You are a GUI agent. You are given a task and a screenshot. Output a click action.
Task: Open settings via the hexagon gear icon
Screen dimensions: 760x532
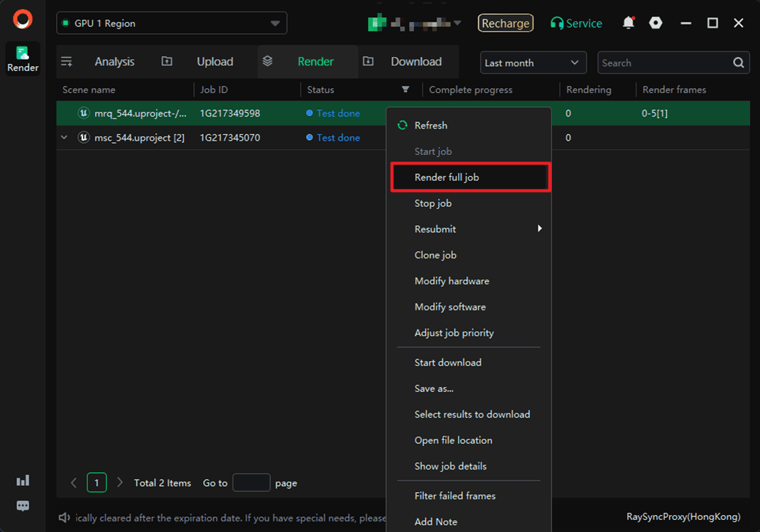(x=656, y=23)
